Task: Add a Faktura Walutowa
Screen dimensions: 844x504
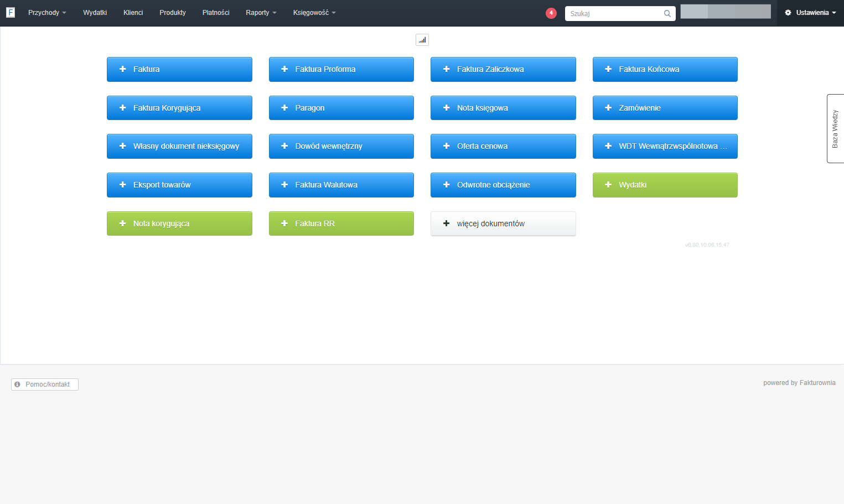Action: 341,185
